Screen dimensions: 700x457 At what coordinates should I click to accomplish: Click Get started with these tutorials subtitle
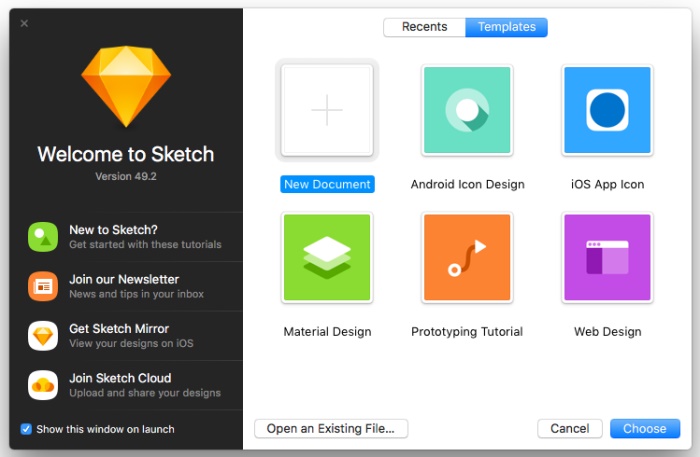pyautogui.click(x=145, y=245)
